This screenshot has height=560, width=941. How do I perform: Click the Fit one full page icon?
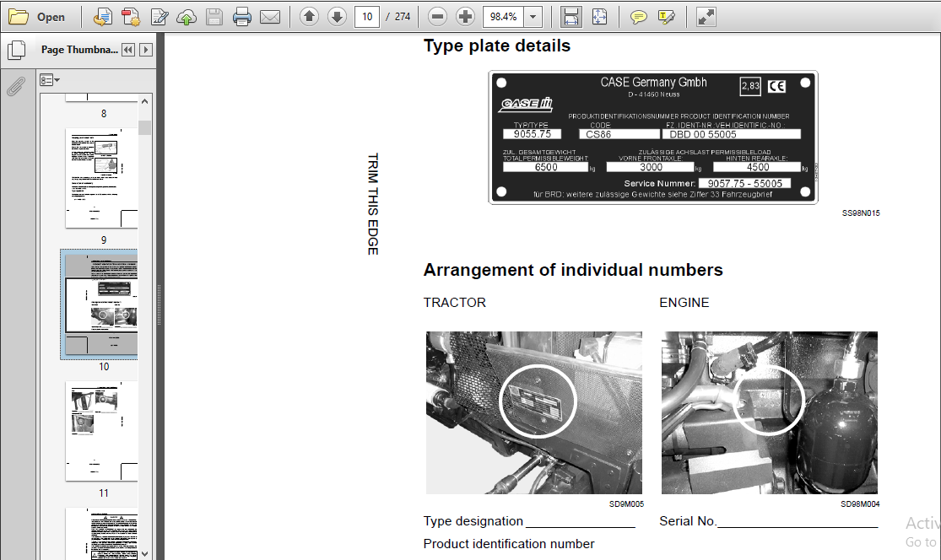pos(599,17)
